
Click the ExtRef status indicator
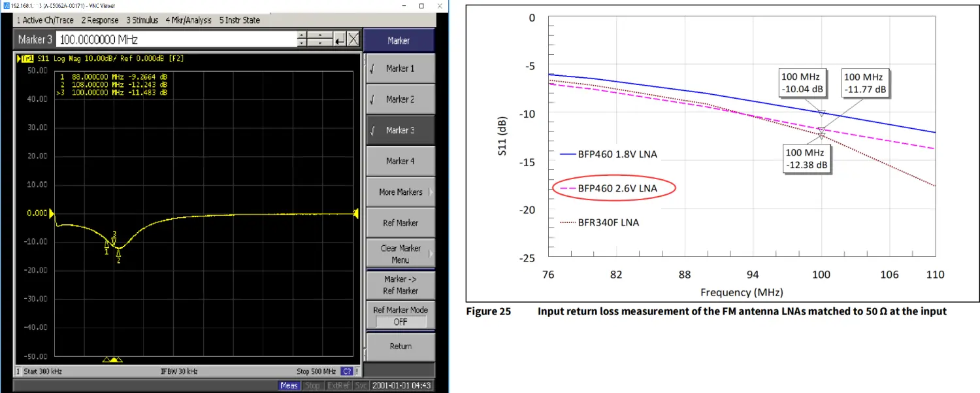tap(333, 386)
